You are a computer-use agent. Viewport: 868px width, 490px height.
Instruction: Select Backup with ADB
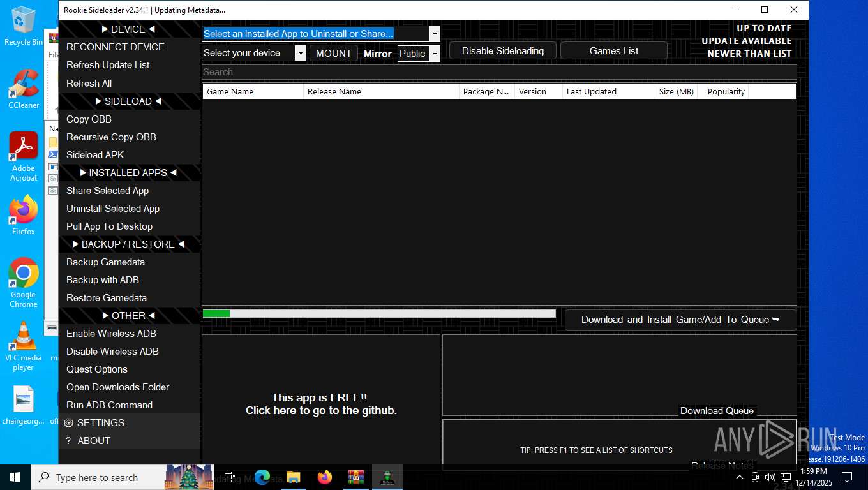(x=129, y=280)
